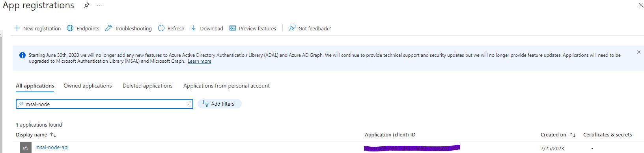Click the msal-node search field
644x153 pixels.
(105, 104)
